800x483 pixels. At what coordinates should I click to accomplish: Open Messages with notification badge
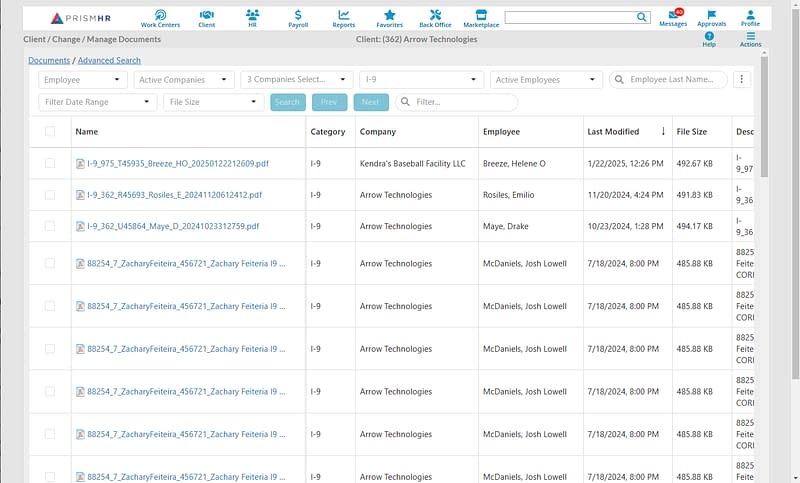673,17
